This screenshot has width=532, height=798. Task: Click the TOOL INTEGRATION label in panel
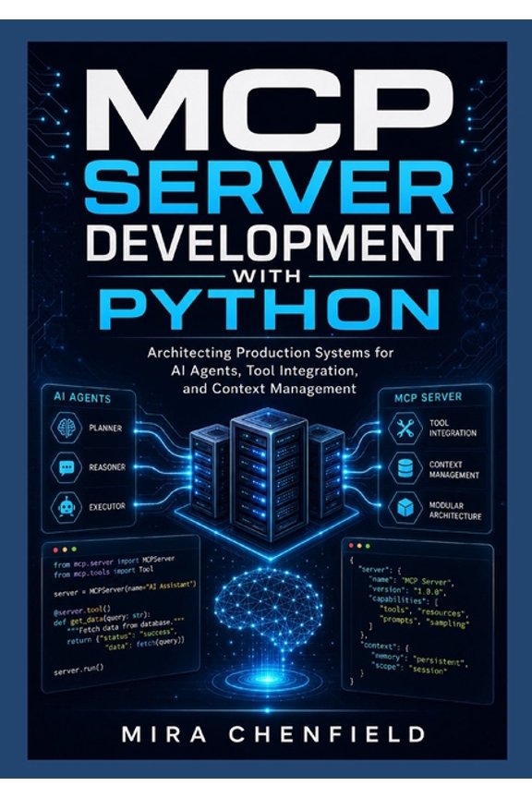click(453, 428)
